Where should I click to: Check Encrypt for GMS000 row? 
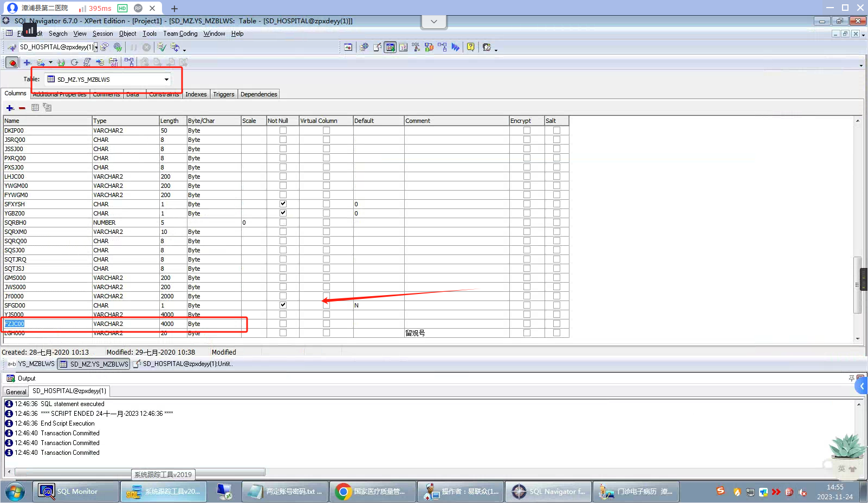[x=527, y=278]
